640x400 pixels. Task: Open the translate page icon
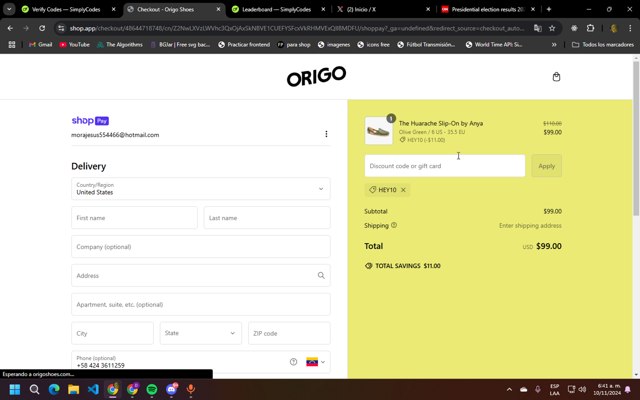538,28
